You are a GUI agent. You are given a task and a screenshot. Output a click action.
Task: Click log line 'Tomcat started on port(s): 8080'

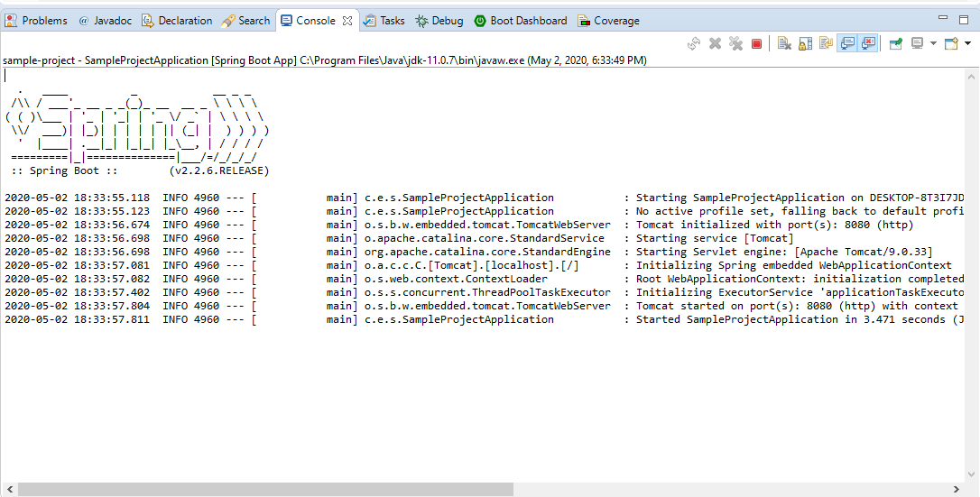point(797,306)
